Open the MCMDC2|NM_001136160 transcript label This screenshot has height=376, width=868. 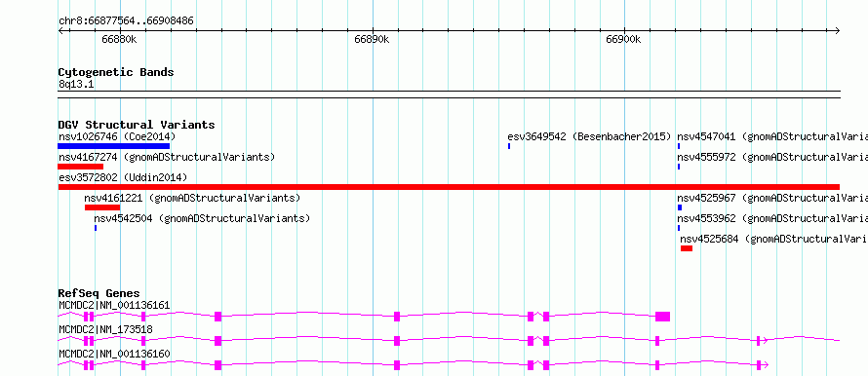click(x=114, y=354)
